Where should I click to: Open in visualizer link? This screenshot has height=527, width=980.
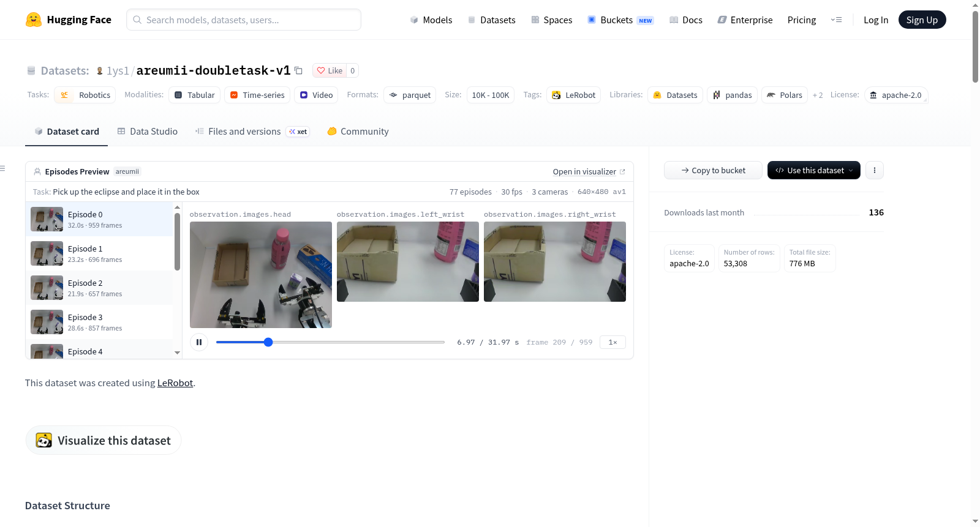point(589,171)
